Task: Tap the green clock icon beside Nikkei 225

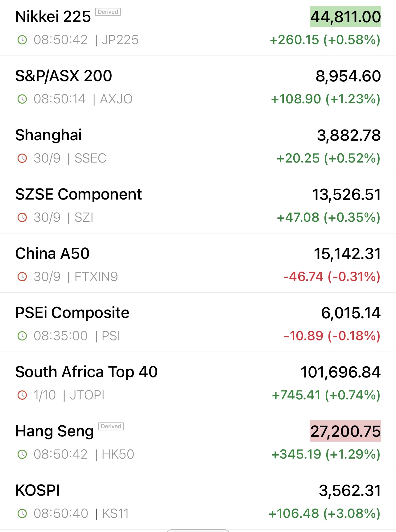Action: (22, 40)
